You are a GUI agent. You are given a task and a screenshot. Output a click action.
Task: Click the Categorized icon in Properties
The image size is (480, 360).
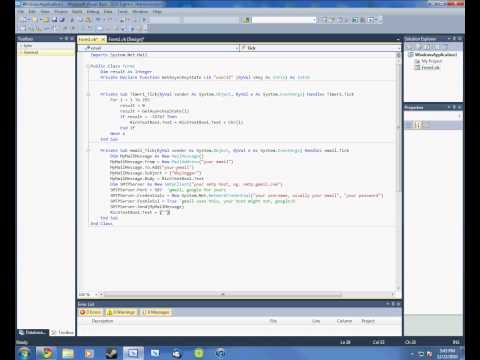tap(409, 125)
